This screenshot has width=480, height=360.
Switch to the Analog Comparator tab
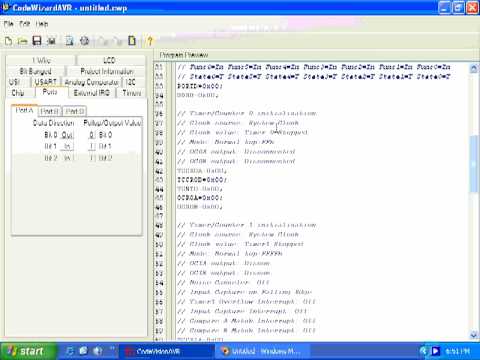(x=91, y=82)
